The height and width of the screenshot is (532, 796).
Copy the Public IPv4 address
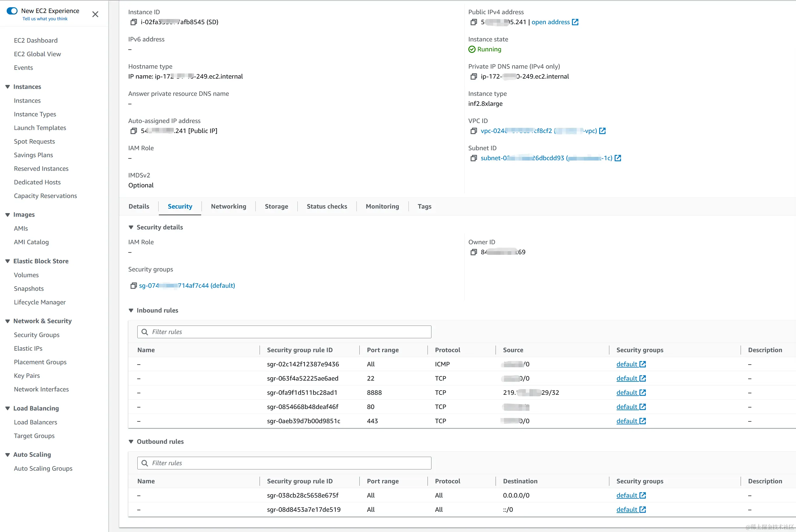point(474,22)
